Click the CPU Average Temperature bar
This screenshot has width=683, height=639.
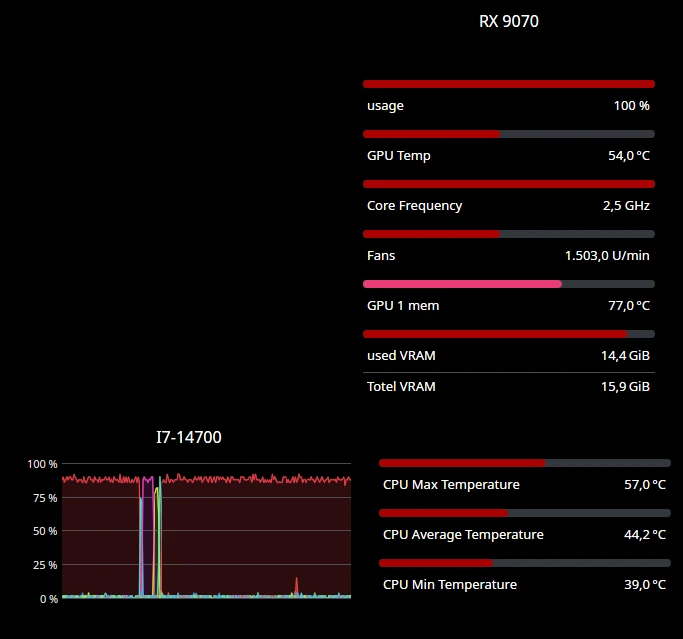click(x=525, y=513)
